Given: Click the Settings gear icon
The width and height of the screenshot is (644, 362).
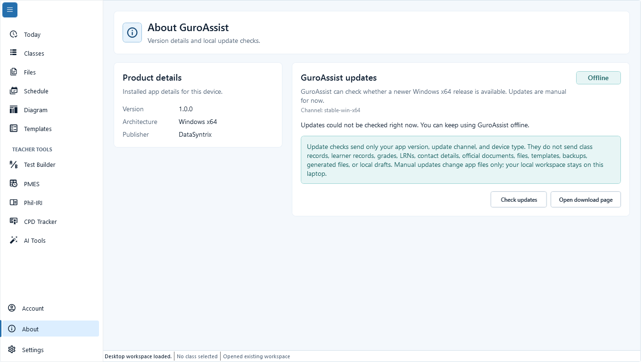Looking at the screenshot, I should pyautogui.click(x=12, y=350).
